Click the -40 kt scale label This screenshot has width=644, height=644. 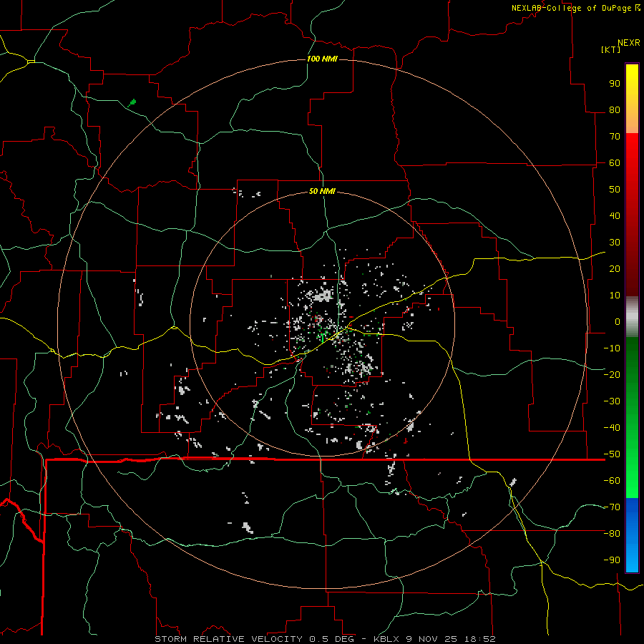pyautogui.click(x=612, y=428)
